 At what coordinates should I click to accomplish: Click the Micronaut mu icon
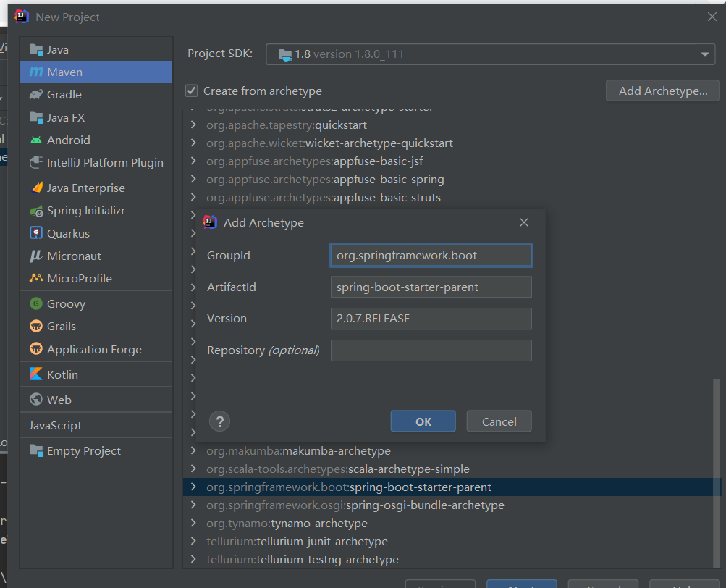(36, 256)
